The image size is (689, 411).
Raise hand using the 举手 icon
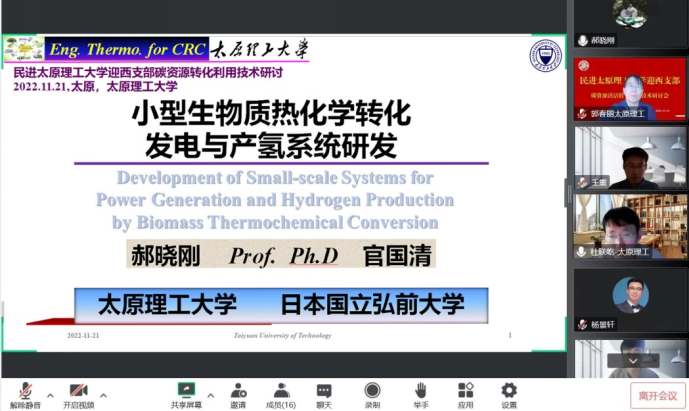pyautogui.click(x=421, y=390)
